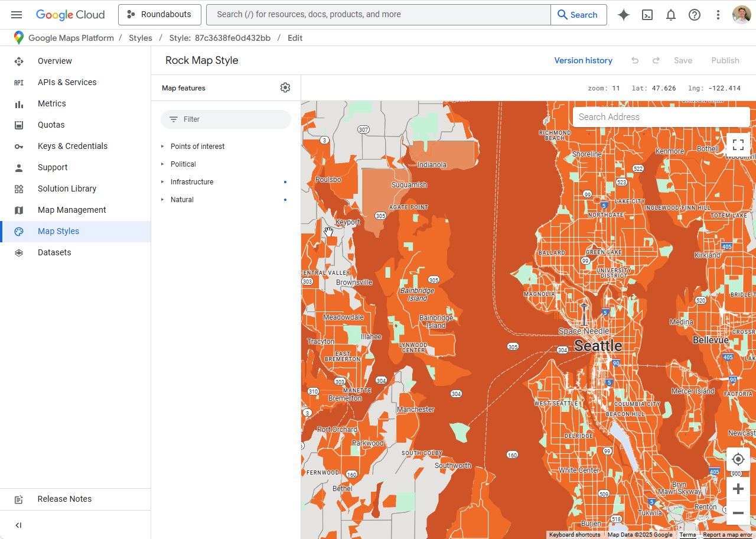Click the Overview sidebar icon
The height and width of the screenshot is (539, 756).
[x=19, y=61]
